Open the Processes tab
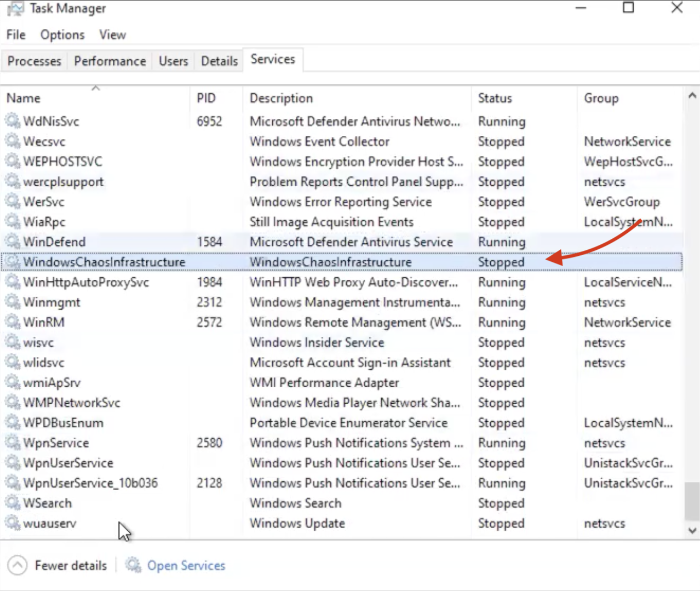 pyautogui.click(x=34, y=61)
